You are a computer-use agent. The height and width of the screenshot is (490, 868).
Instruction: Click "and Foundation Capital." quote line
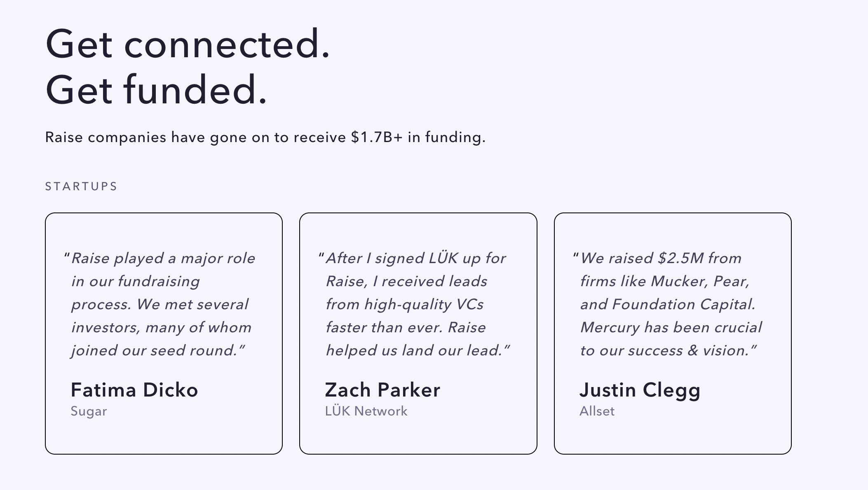(668, 304)
